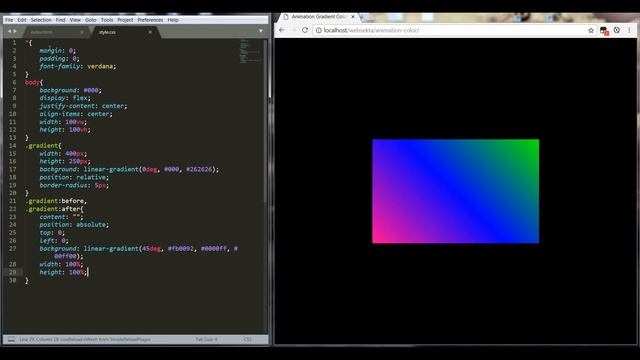Toggle the side panel switcher icon in status bar

(11, 339)
